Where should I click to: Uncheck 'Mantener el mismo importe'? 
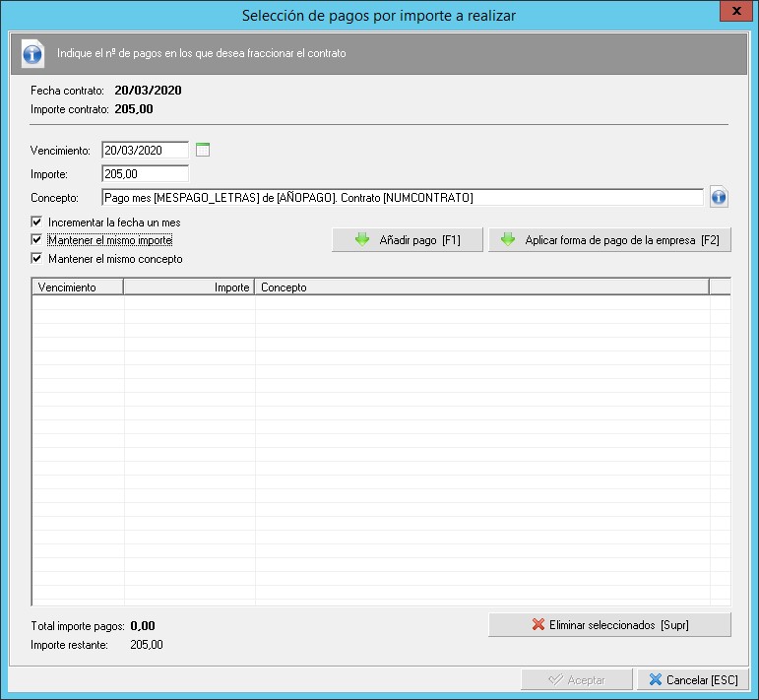click(x=37, y=240)
